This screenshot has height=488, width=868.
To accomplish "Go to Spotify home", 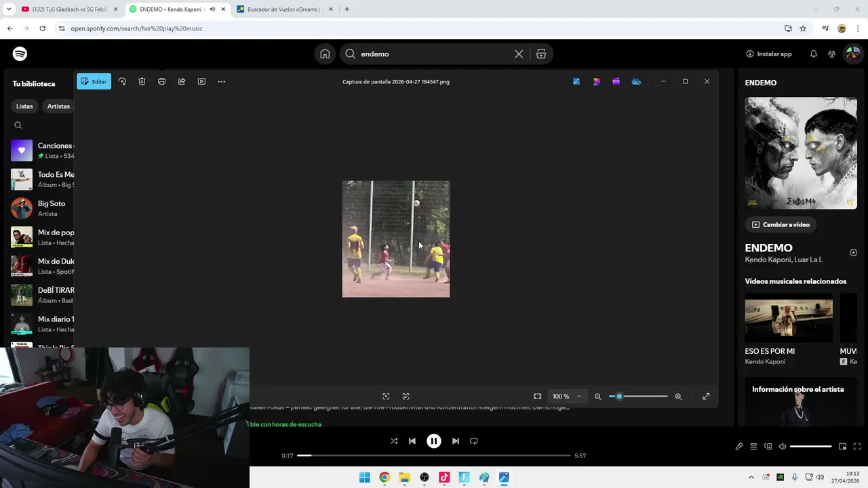I will tap(325, 54).
